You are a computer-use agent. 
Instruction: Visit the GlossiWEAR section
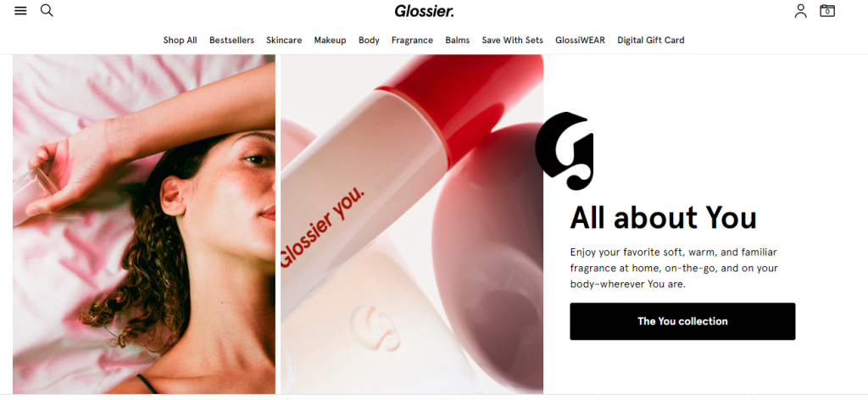click(x=580, y=41)
